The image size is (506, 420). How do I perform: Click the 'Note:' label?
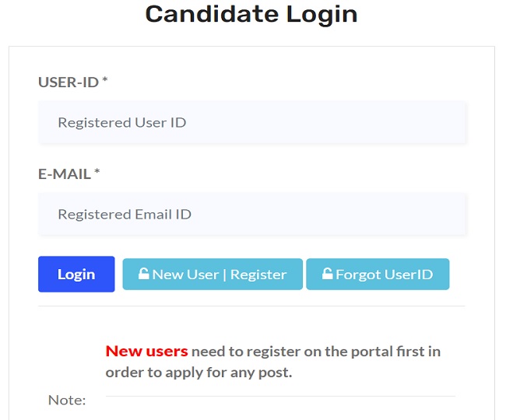click(67, 400)
